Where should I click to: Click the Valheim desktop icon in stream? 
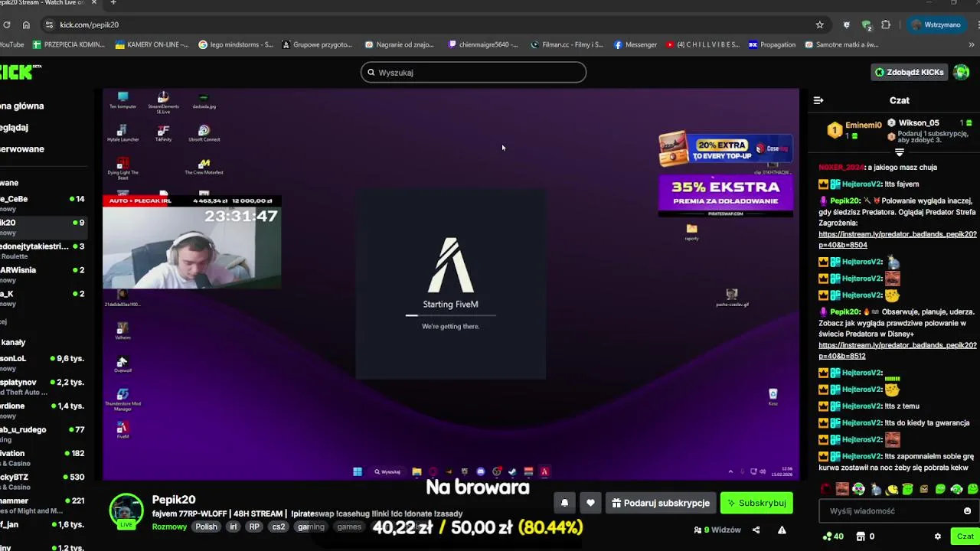[122, 331]
